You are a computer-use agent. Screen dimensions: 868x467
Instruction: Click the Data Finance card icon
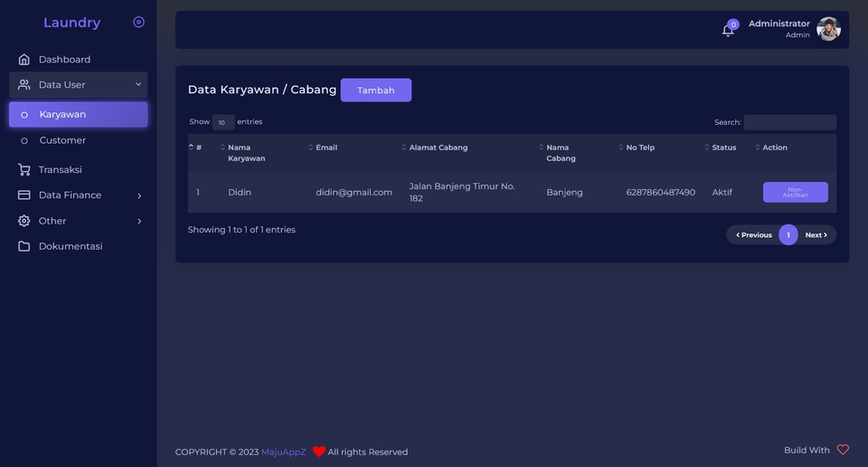coord(24,195)
